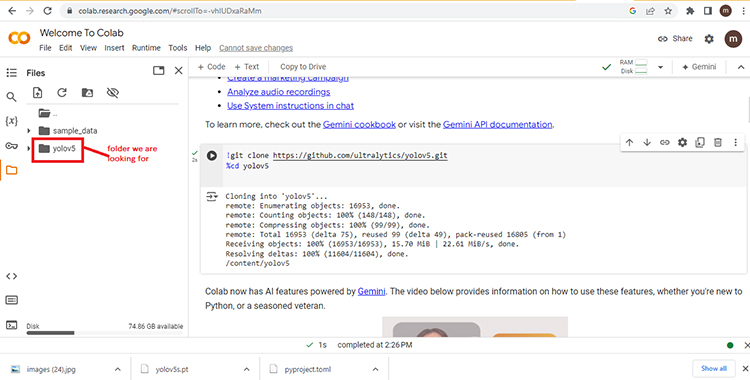Open the Edit menu
Screen dimensions: 750x380
pyautogui.click(x=66, y=48)
